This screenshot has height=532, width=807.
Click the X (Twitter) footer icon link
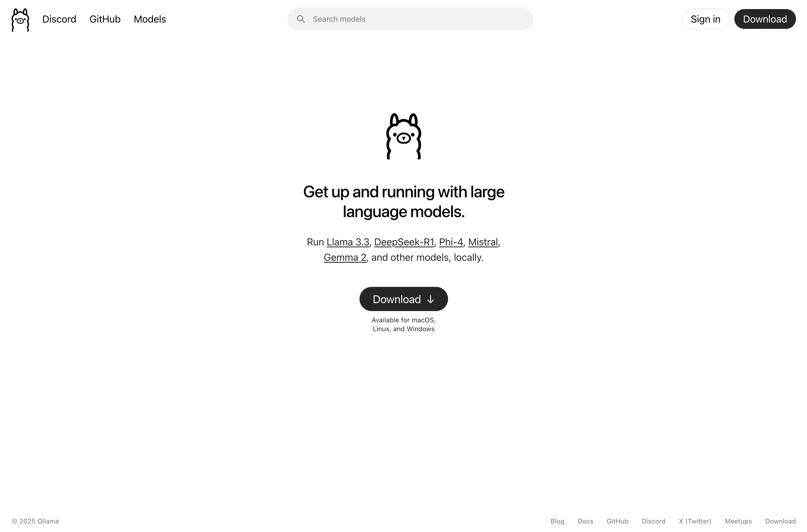[695, 521]
